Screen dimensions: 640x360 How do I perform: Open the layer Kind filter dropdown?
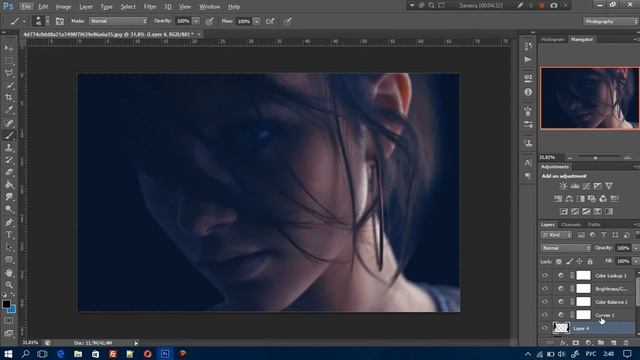click(557, 235)
